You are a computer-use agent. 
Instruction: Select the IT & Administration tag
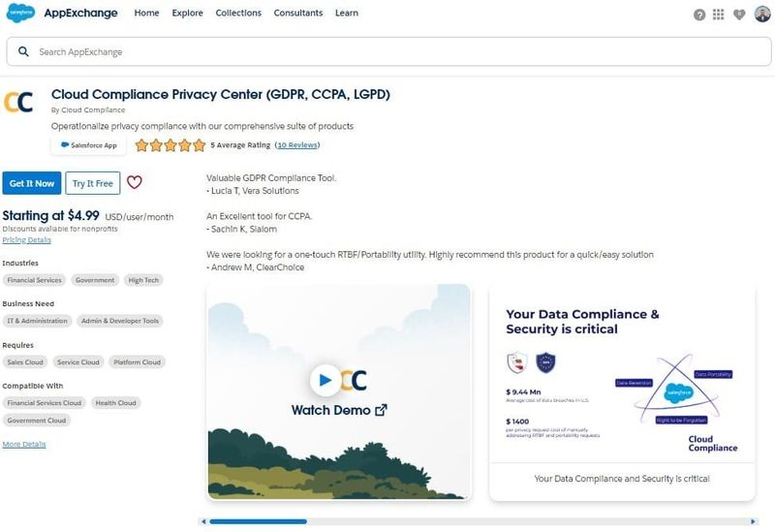tap(37, 321)
